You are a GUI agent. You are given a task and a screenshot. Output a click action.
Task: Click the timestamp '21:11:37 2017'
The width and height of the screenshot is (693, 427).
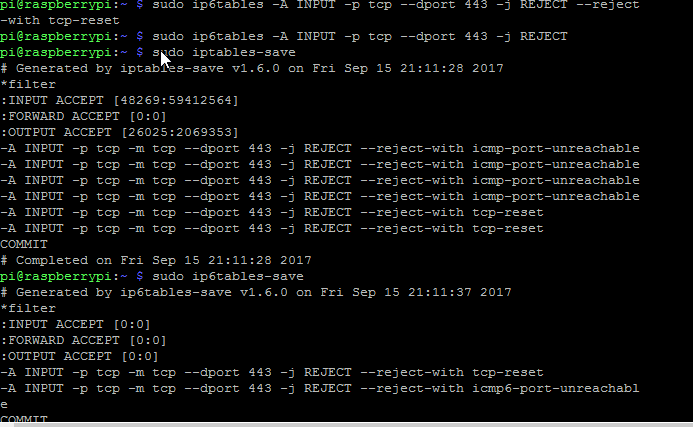[x=462, y=292]
